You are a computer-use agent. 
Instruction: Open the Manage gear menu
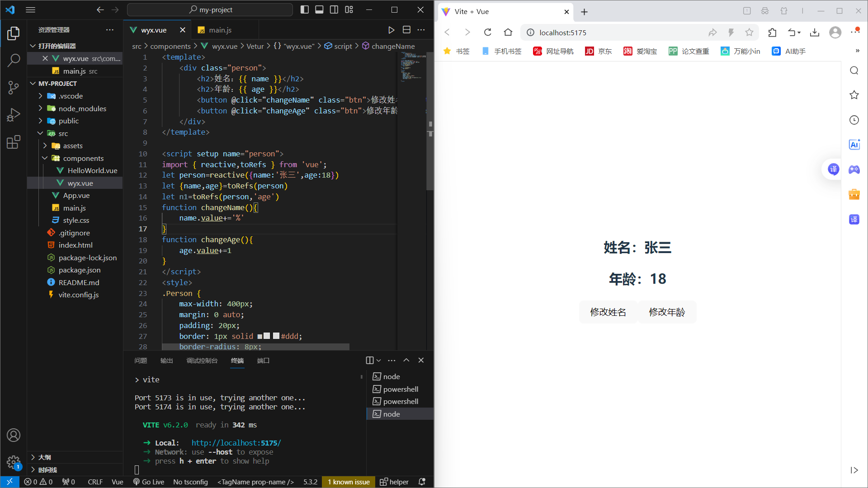pos(14,462)
